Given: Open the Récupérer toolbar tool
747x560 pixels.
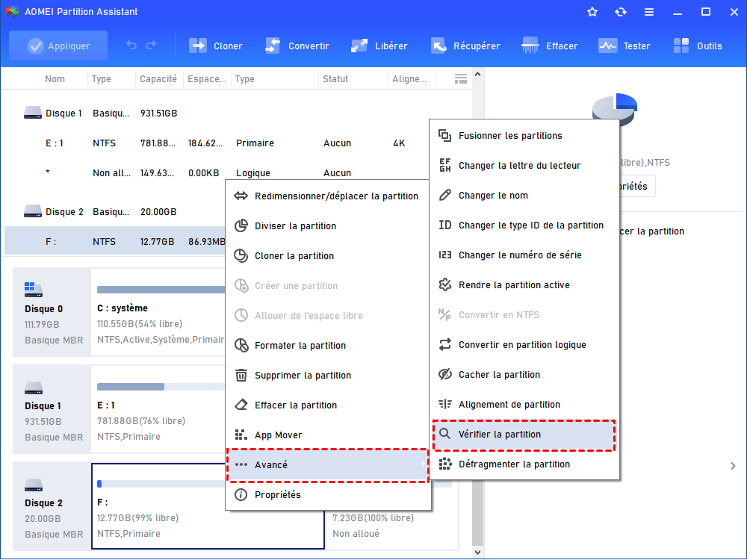Looking at the screenshot, I should click(465, 46).
